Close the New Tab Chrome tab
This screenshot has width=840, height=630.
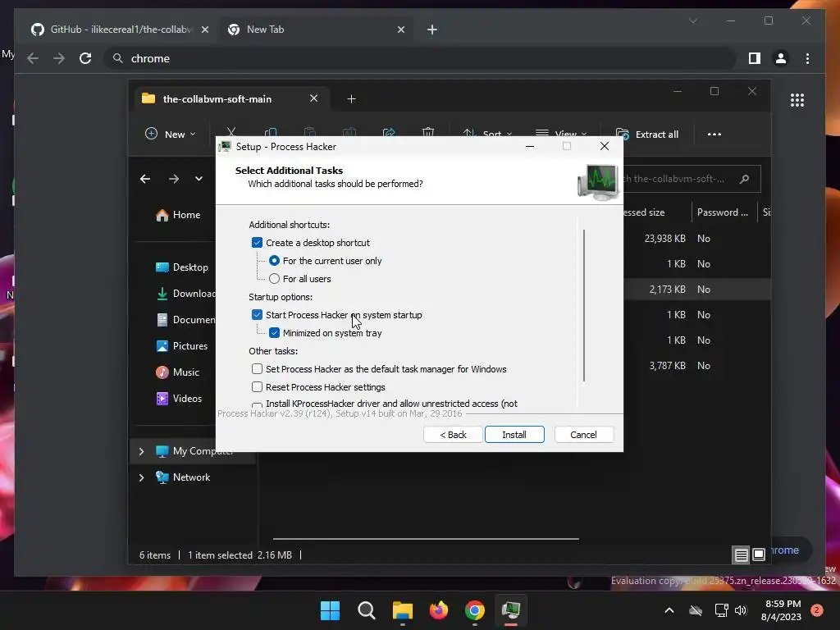point(401,30)
